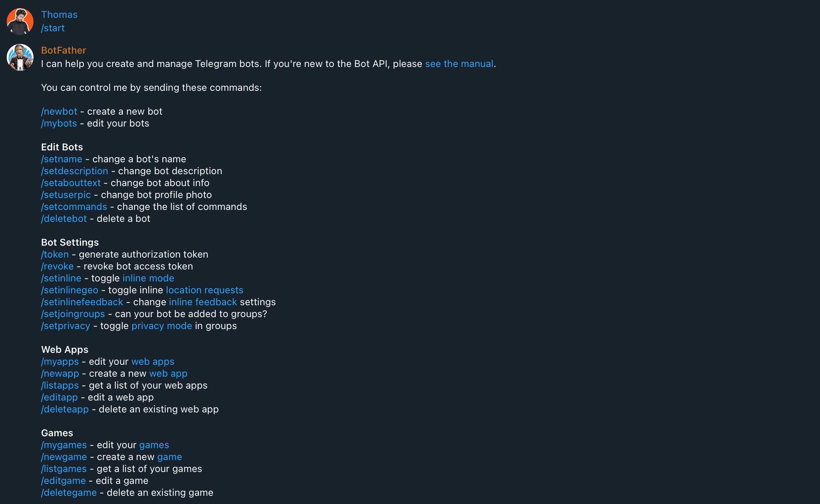Click /newgame to create a new game

(64, 457)
